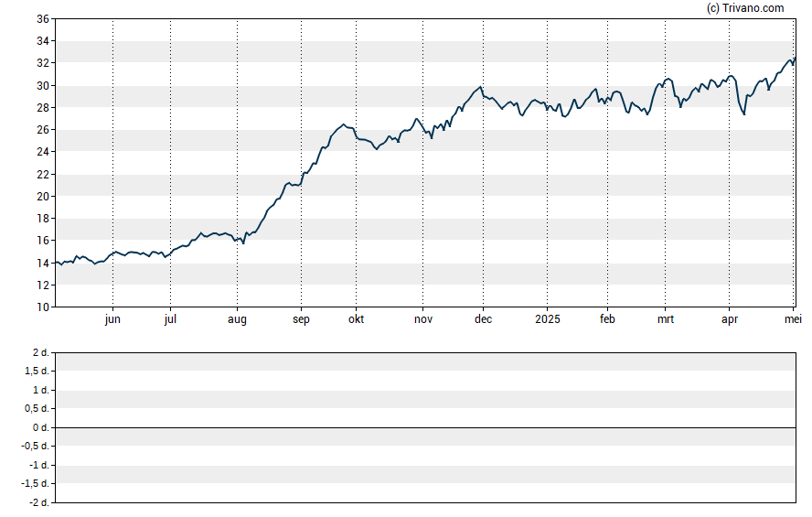Click the price axis value 10
This screenshot has width=812, height=517.
click(x=42, y=307)
